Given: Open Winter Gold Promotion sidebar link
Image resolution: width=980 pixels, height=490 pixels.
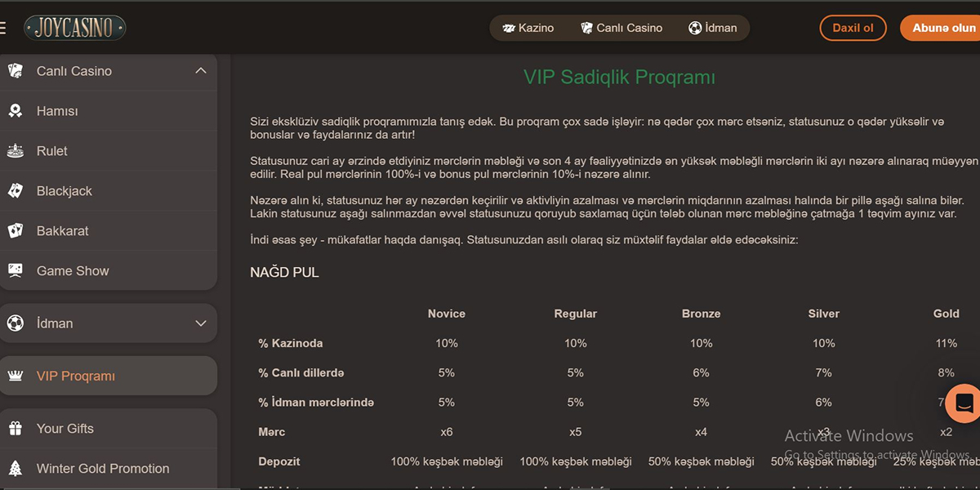Looking at the screenshot, I should tap(103, 469).
